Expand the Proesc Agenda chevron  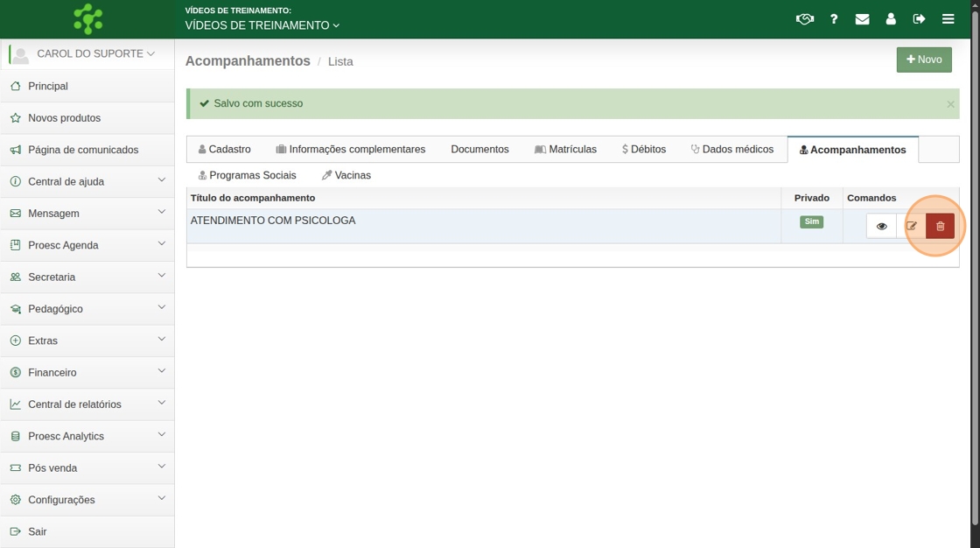pyautogui.click(x=161, y=244)
